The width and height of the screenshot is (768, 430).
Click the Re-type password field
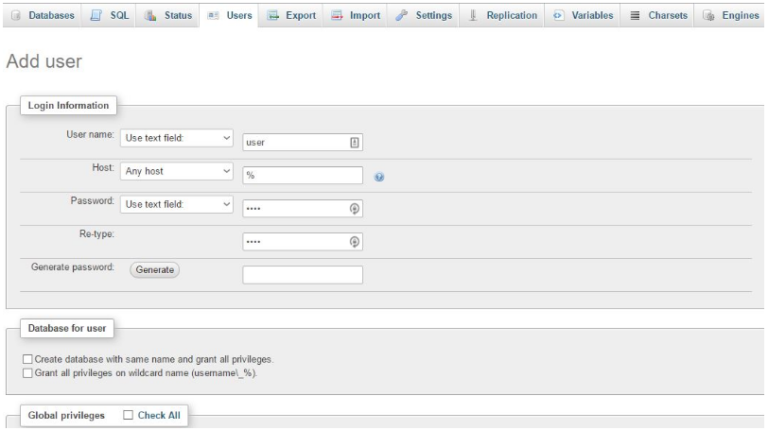coord(295,242)
